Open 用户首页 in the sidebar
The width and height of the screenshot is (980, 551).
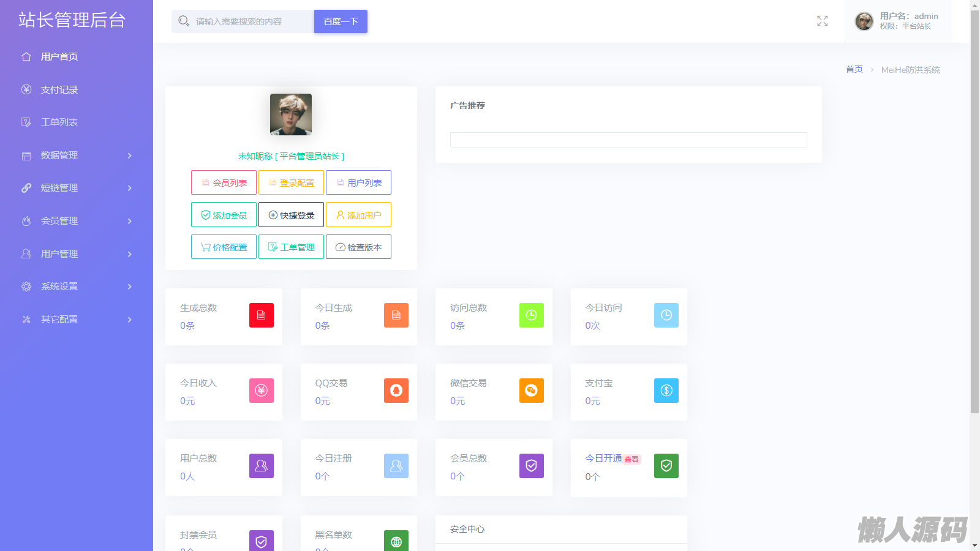(77, 57)
